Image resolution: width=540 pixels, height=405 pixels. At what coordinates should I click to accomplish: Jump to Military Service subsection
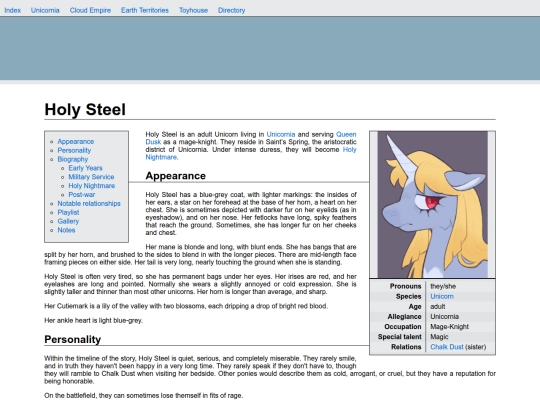point(91,177)
